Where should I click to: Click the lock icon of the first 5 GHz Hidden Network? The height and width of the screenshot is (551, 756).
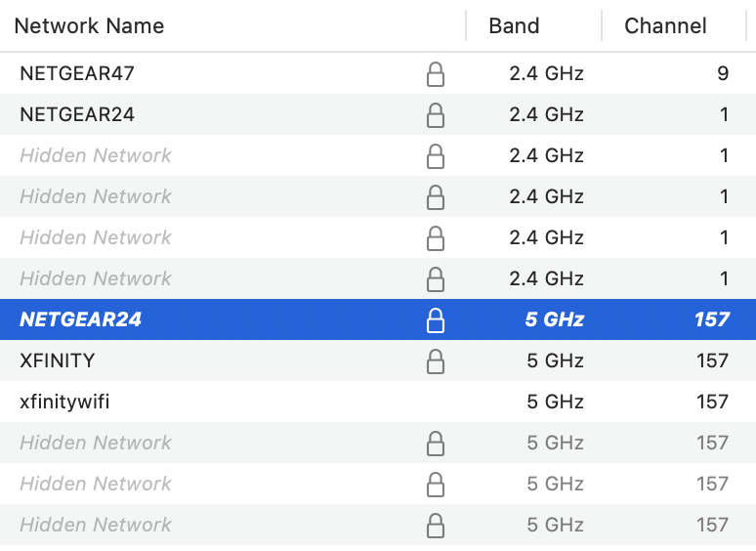(436, 444)
